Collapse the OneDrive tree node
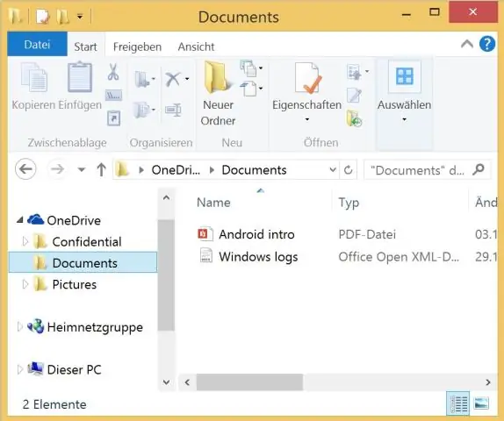 click(x=20, y=220)
